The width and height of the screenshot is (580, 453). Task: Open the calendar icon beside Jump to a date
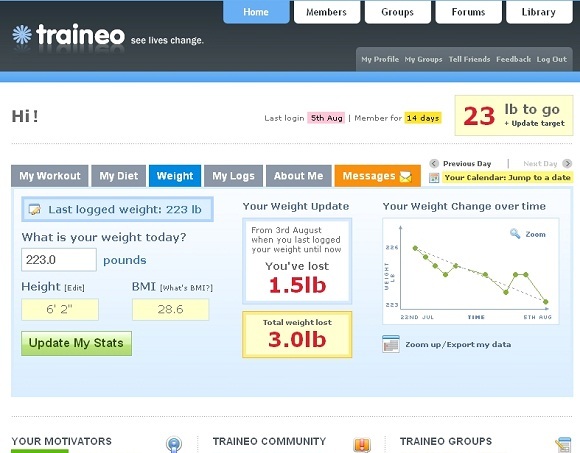(x=434, y=178)
